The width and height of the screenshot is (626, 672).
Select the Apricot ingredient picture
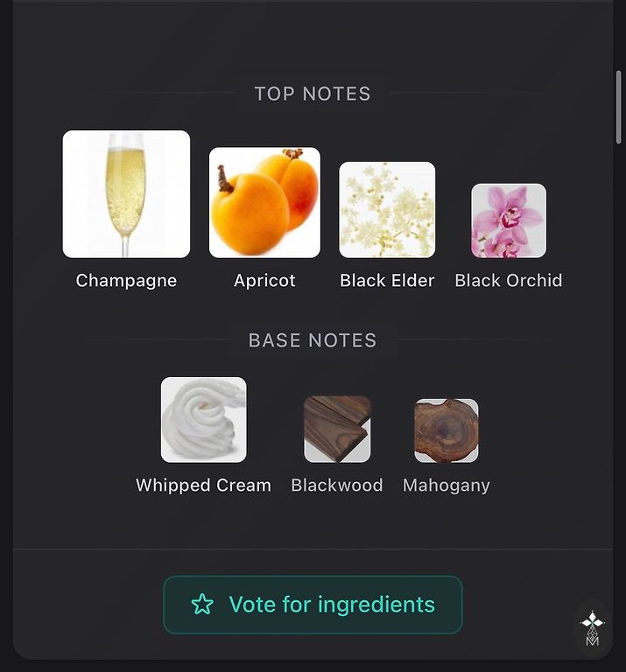[264, 203]
